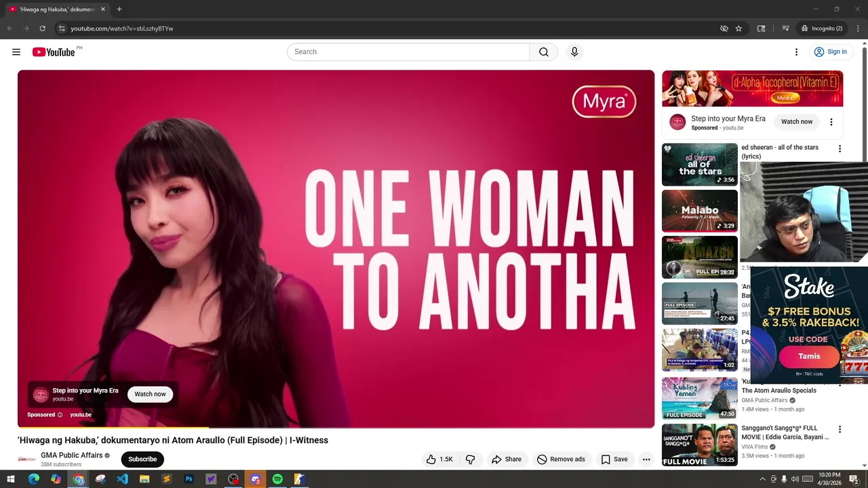
Task: Open Chrome three-dot menu
Action: [858, 28]
